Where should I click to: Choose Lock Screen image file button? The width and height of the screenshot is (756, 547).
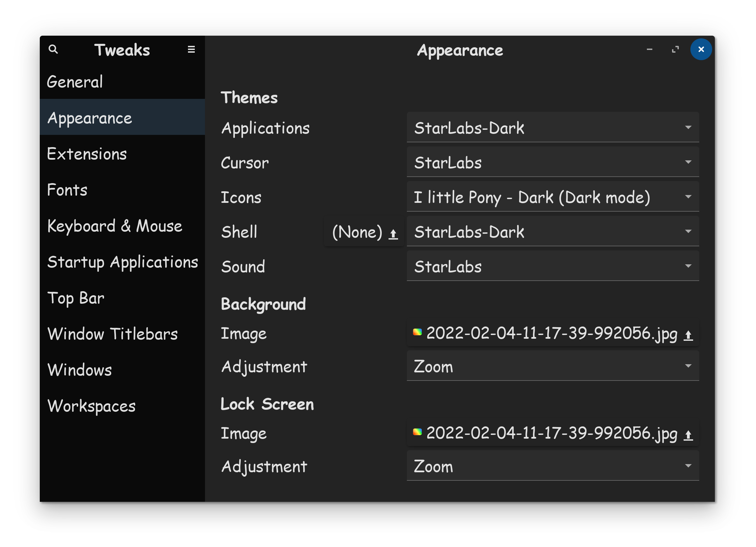pyautogui.click(x=553, y=433)
